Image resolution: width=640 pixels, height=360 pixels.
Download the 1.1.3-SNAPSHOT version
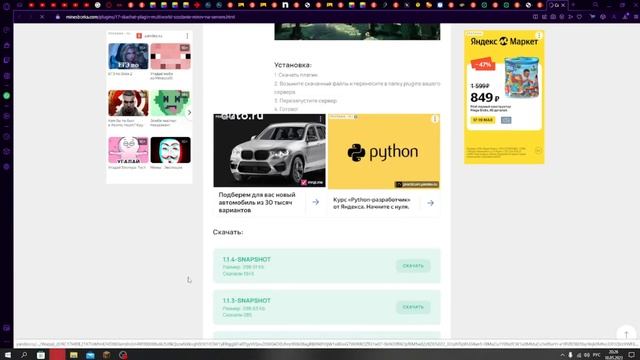tap(413, 307)
